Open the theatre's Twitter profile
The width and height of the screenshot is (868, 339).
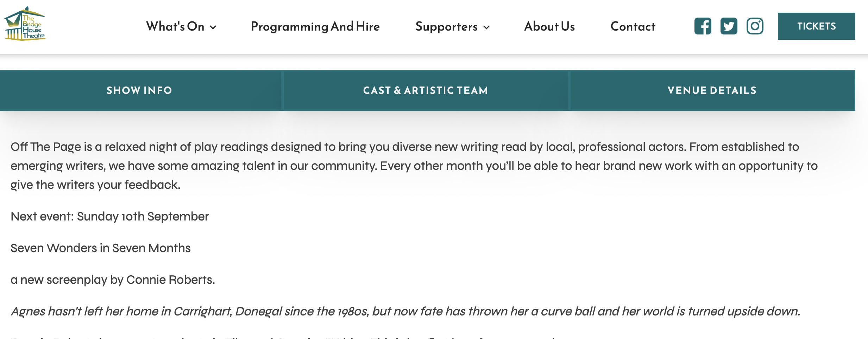[x=729, y=26]
